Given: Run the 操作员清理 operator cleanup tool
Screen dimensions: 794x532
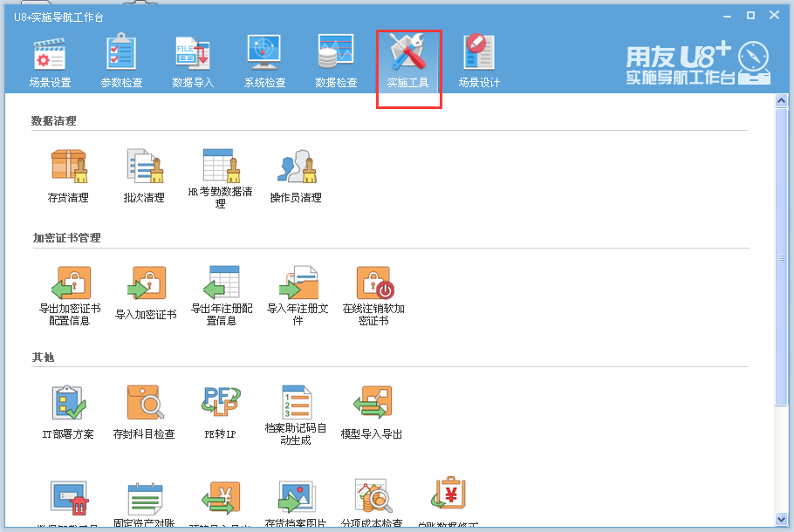Looking at the screenshot, I should pos(297,170).
